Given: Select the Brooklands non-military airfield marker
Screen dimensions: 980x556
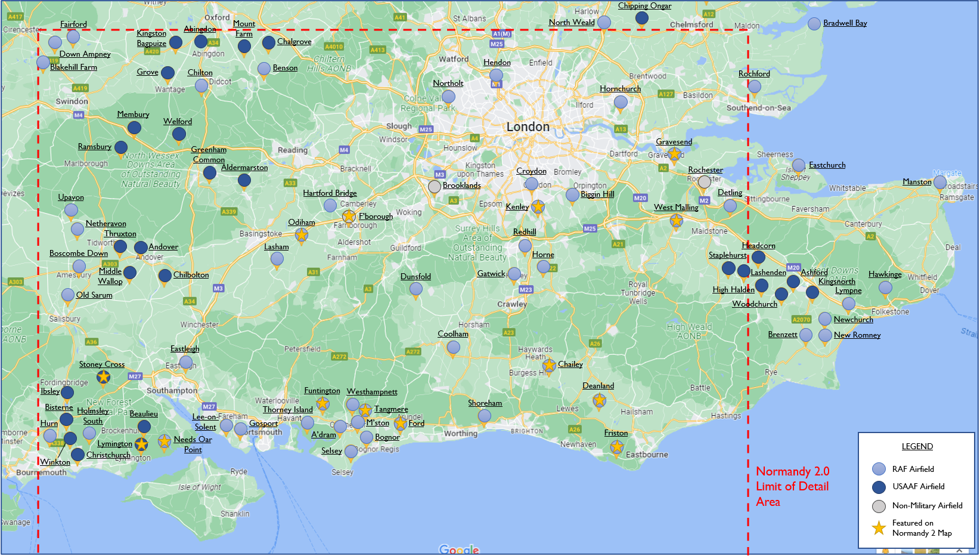Looking at the screenshot, I should [435, 186].
